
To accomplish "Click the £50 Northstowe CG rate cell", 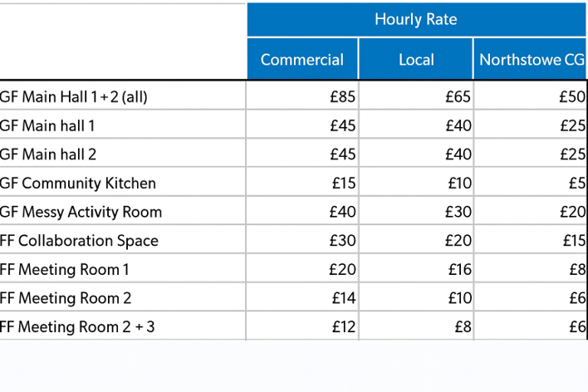I will coord(572,97).
